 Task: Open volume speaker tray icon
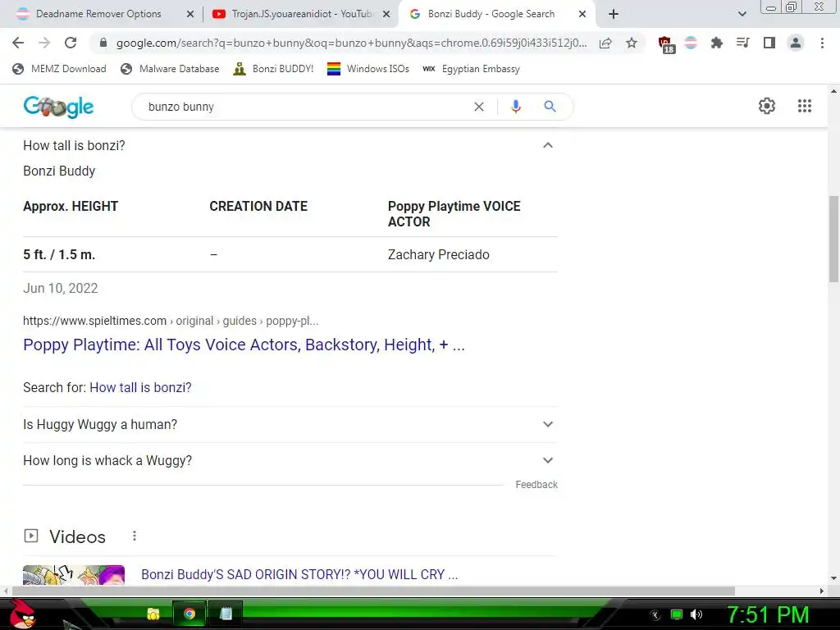pyautogui.click(x=696, y=614)
